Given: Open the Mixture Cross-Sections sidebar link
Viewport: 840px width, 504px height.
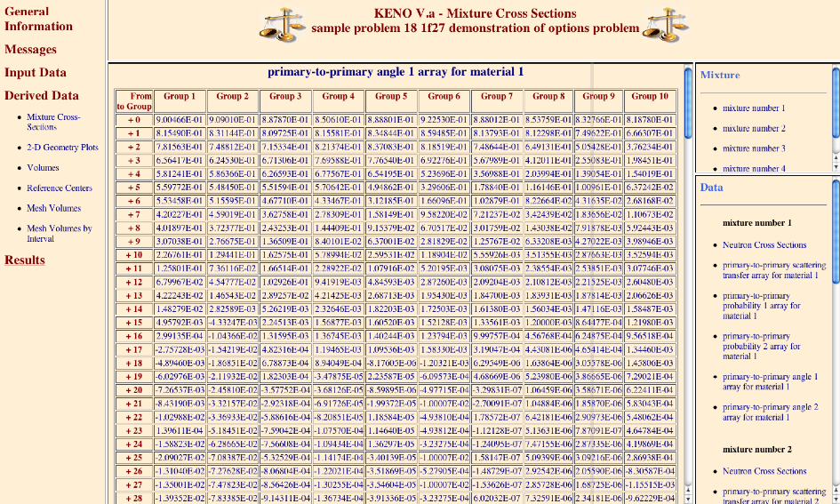Looking at the screenshot, I should click(x=52, y=122).
